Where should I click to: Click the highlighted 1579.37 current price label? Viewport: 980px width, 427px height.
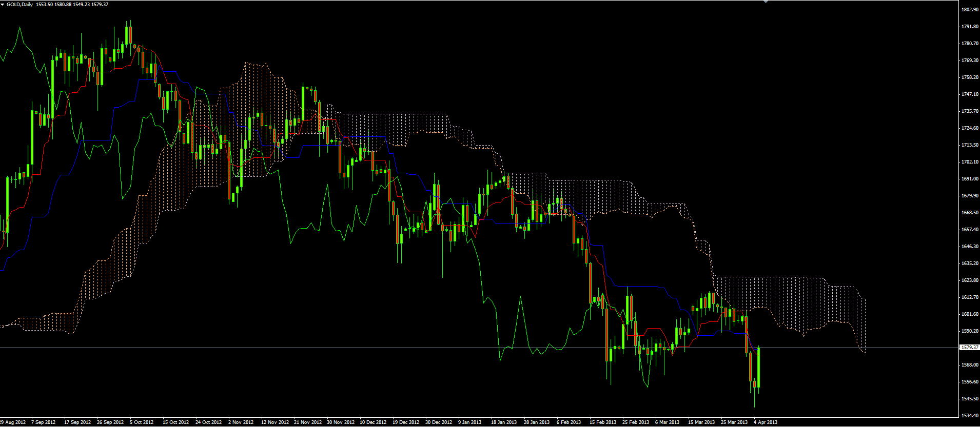969,348
